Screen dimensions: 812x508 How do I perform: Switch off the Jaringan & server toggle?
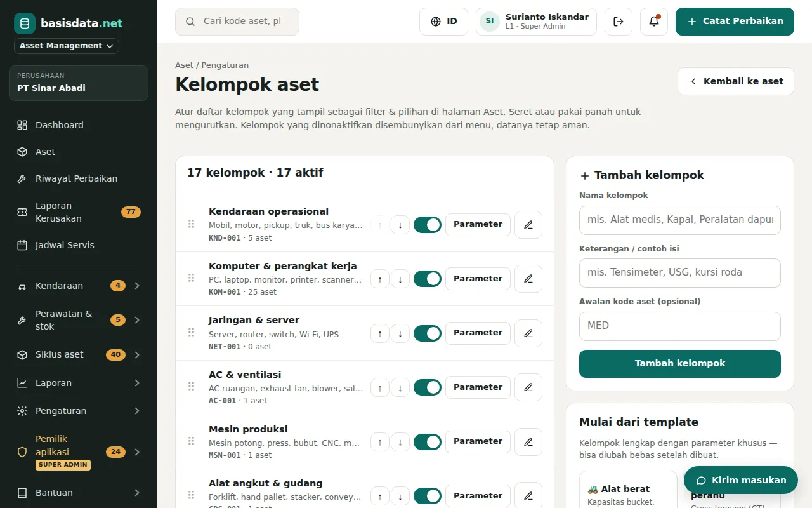pos(428,333)
